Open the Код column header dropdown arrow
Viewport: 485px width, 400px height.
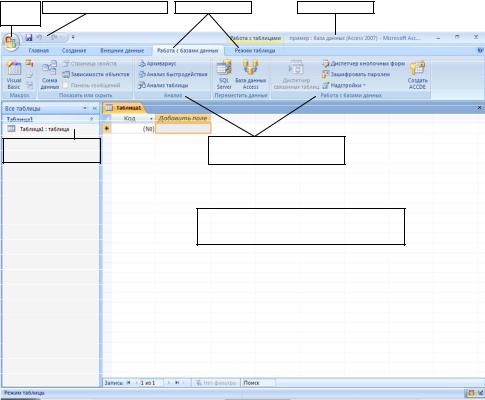pos(151,118)
